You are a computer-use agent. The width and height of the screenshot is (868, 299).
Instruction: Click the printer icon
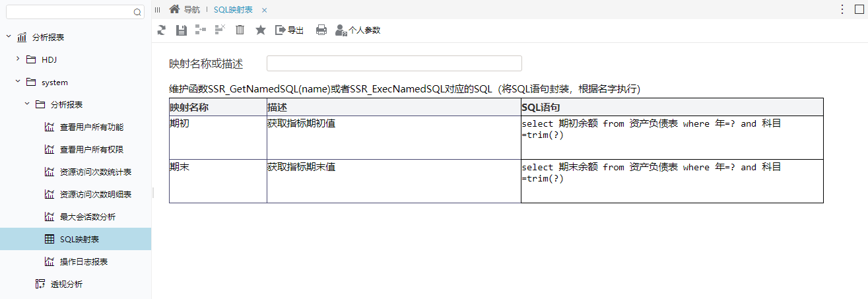[321, 30]
